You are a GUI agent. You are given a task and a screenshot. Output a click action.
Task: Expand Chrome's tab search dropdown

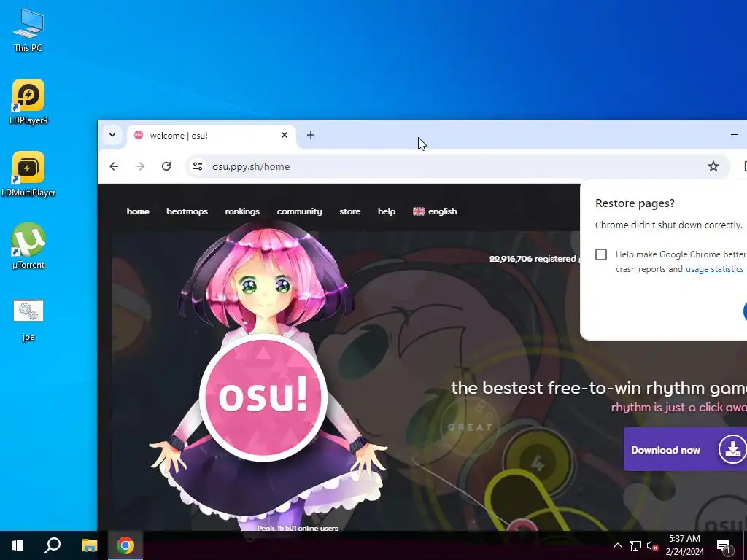(112, 135)
